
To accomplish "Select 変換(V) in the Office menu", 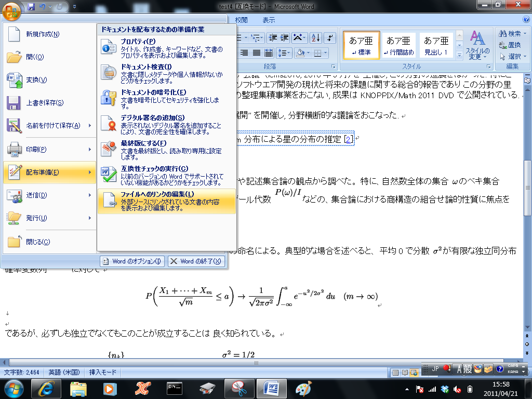I will [x=49, y=80].
